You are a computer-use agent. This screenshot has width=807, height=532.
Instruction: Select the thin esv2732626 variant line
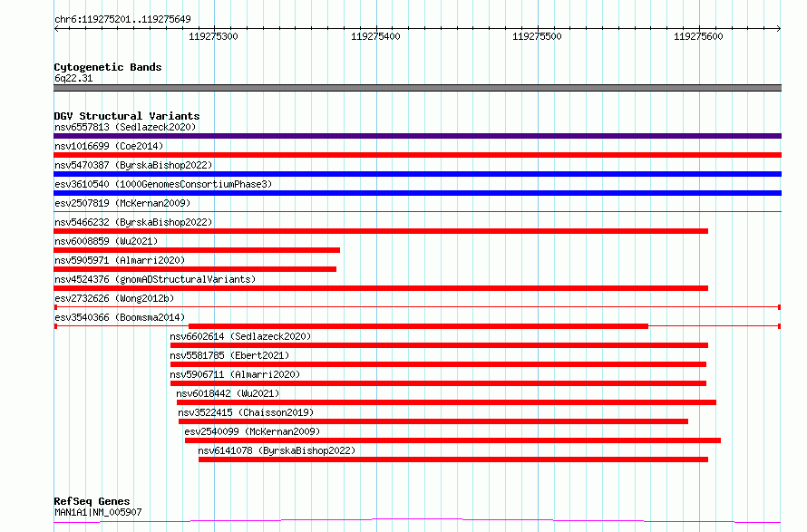(417, 307)
